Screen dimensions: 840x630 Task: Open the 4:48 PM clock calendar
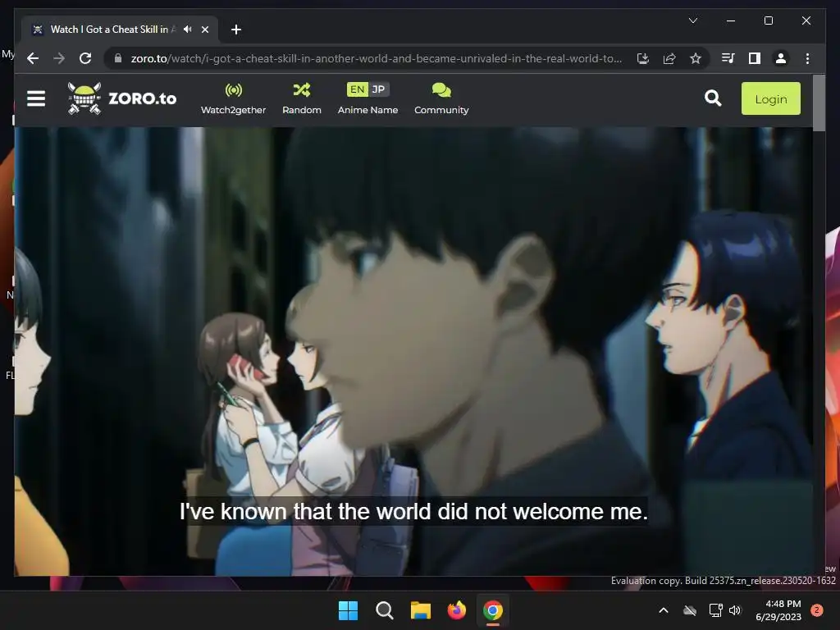(x=778, y=610)
